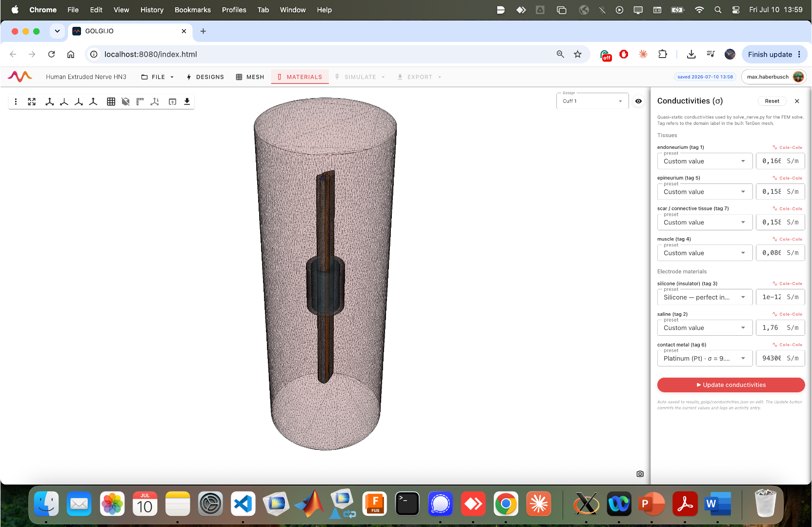Toggle the ruler scale icon
The width and height of the screenshot is (812, 527).
140,101
